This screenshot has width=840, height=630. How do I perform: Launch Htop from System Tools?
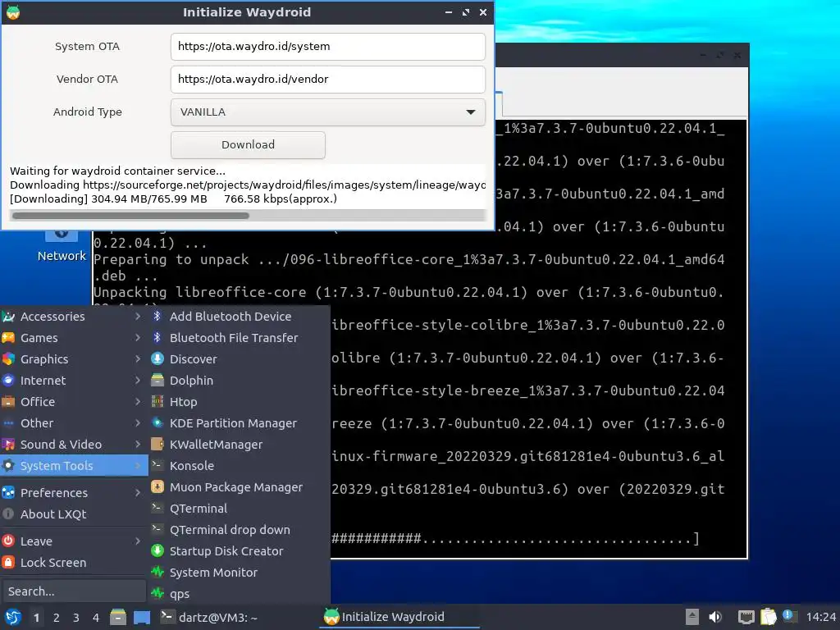pyautogui.click(x=239, y=402)
